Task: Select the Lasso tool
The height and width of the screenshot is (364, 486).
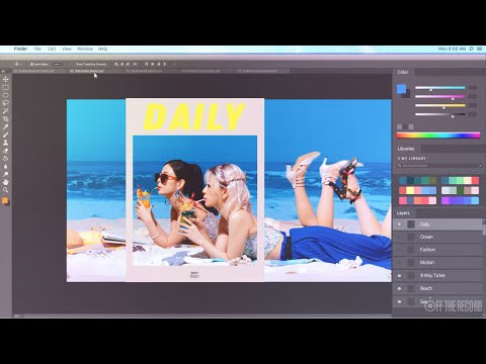Action: (x=5, y=103)
